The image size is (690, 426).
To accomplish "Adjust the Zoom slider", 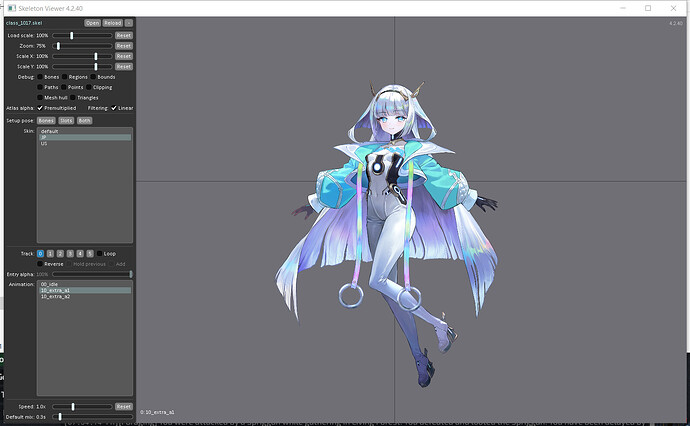I will tap(82, 46).
